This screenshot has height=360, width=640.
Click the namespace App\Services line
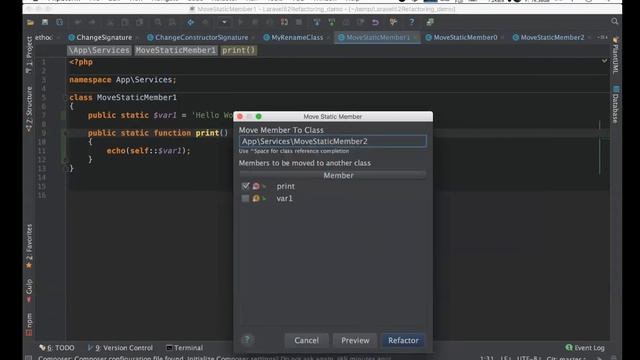click(x=122, y=80)
